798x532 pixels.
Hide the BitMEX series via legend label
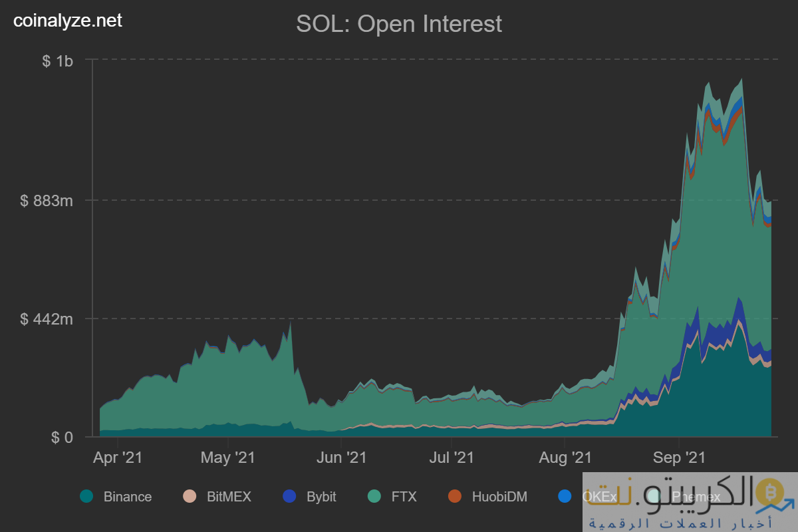229,497
